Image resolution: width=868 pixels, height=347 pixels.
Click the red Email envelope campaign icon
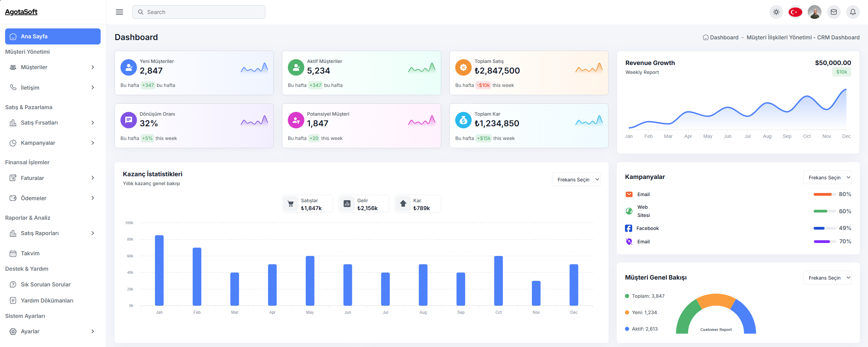629,194
